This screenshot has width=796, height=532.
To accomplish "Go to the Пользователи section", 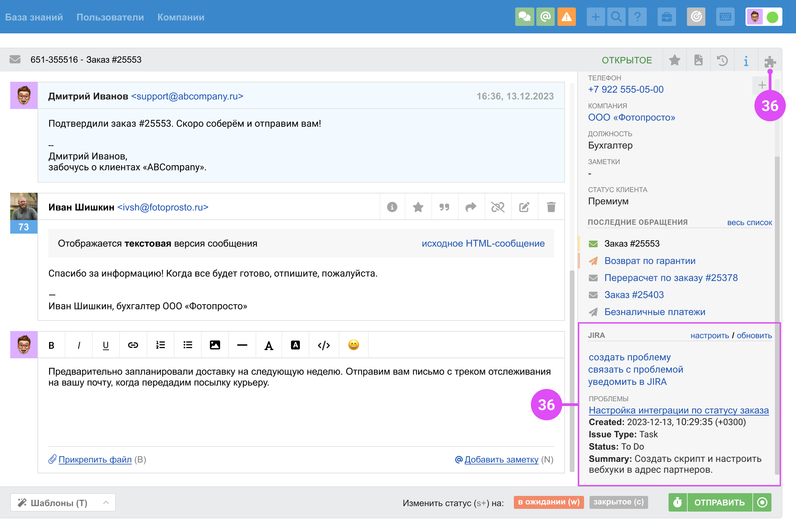I will tap(110, 17).
